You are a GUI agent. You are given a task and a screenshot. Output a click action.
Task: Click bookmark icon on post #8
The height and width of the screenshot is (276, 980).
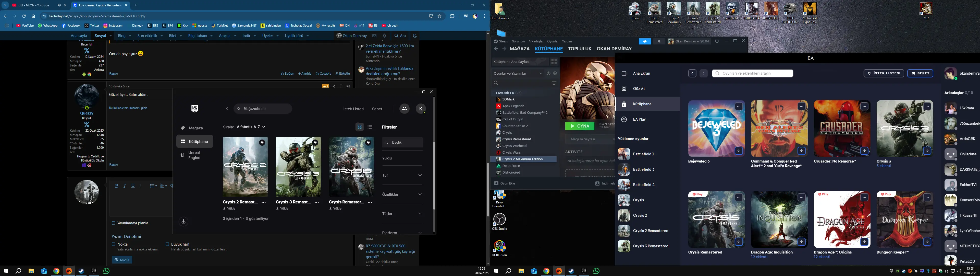click(x=341, y=86)
